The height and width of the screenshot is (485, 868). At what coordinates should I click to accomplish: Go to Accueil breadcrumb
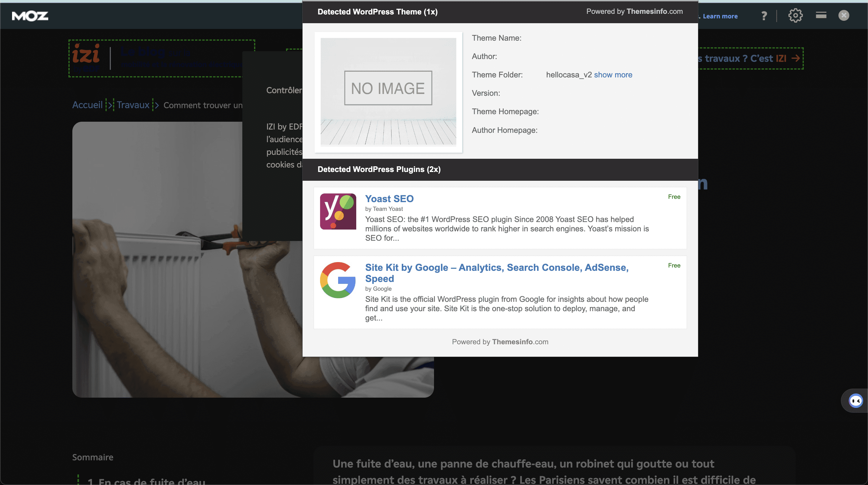click(x=87, y=105)
